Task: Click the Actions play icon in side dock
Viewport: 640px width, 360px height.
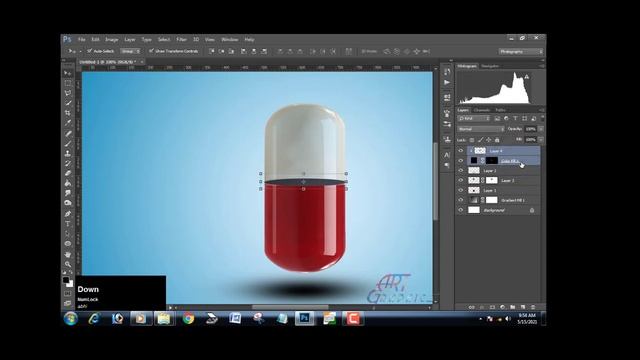Action: 447,82
